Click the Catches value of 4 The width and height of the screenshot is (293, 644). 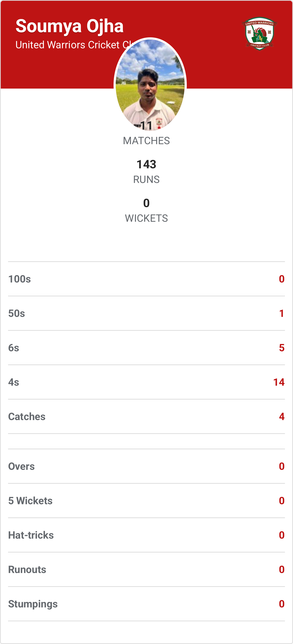click(x=282, y=417)
